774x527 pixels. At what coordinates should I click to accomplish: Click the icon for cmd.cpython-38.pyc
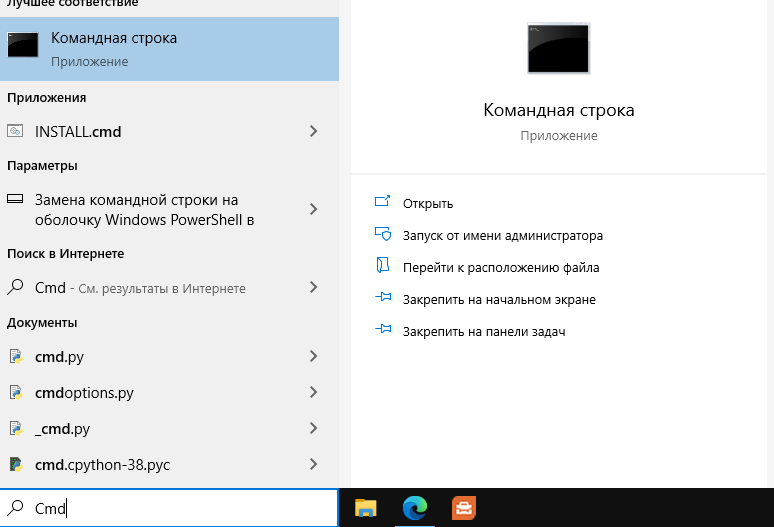tap(16, 464)
